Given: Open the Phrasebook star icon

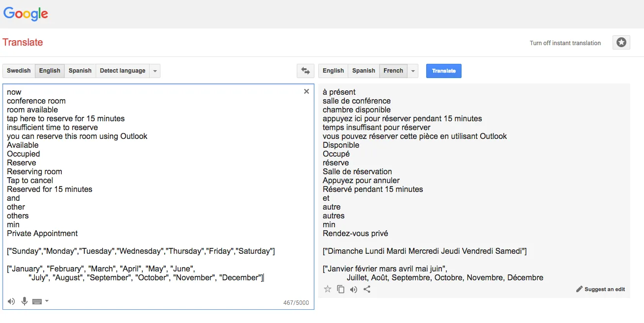Looking at the screenshot, I should coord(621,43).
